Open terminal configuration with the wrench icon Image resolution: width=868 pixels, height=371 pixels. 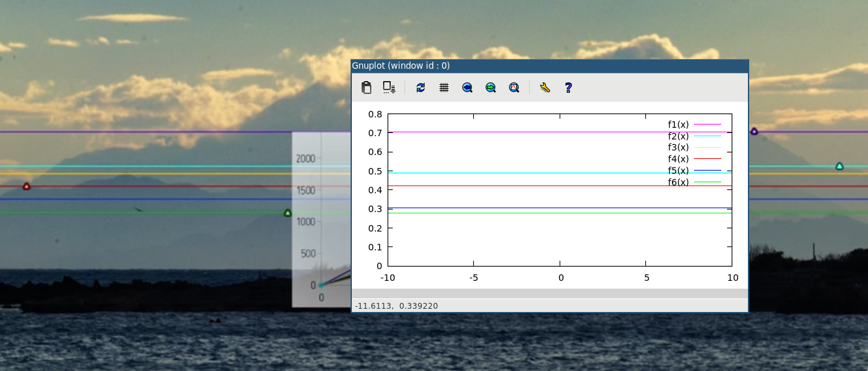[545, 88]
